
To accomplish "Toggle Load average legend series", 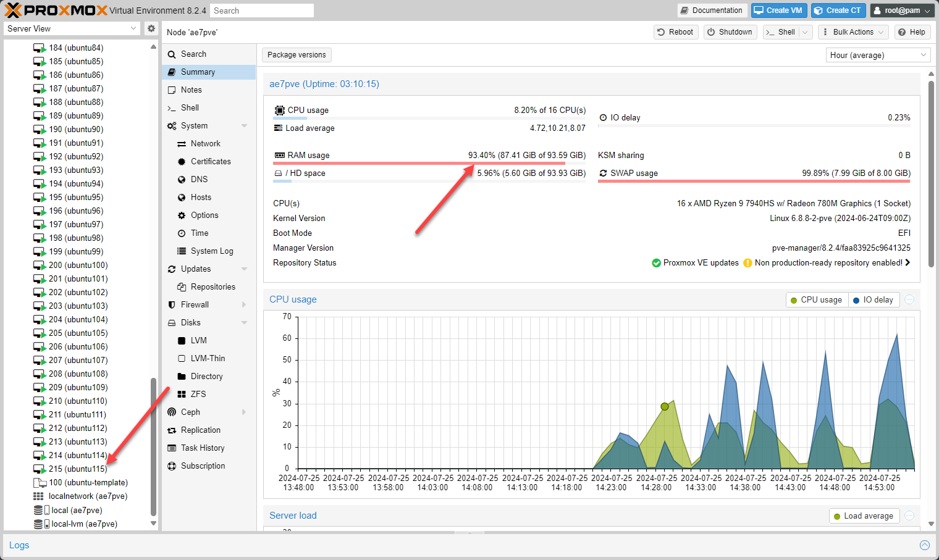I will 863,516.
